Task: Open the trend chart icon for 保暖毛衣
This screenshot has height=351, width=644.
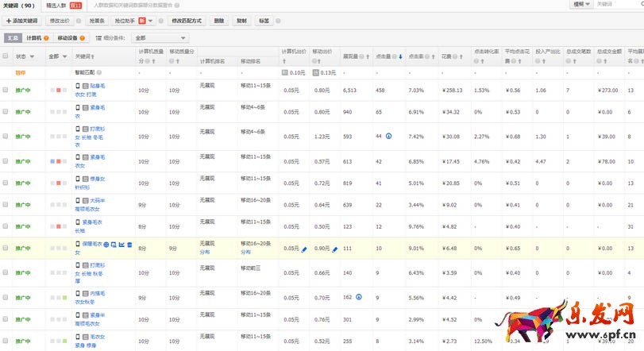Action: (x=121, y=245)
